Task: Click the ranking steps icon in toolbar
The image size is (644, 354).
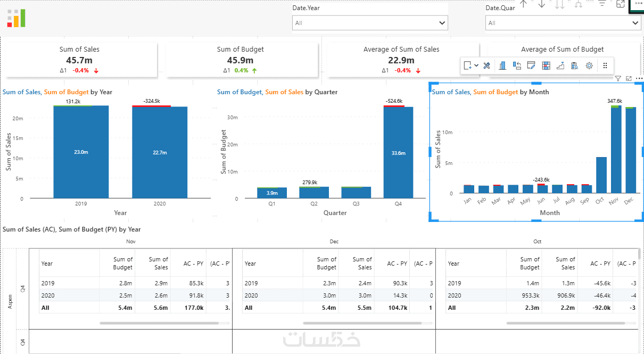Action: click(560, 65)
